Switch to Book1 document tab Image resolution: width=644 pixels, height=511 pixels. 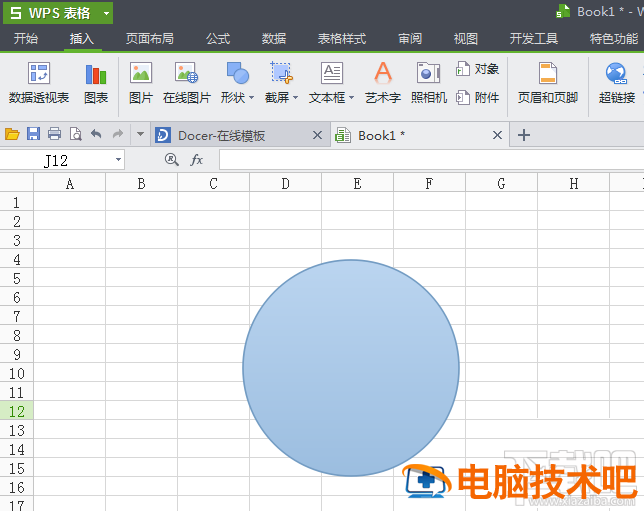coord(420,135)
